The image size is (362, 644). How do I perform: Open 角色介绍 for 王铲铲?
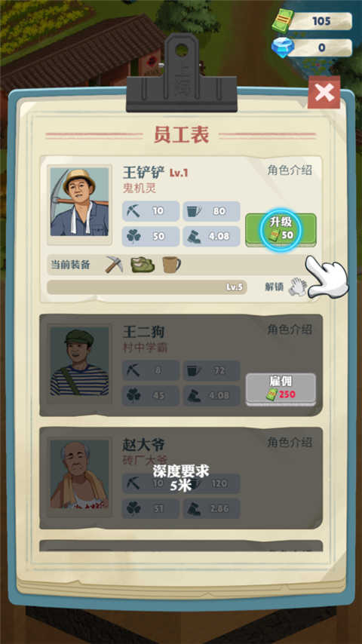pyautogui.click(x=290, y=170)
